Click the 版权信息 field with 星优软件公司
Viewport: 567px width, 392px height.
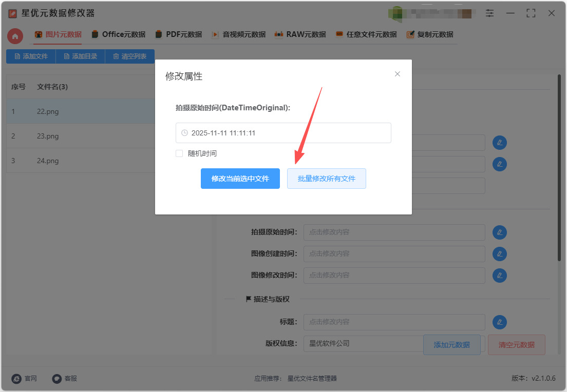pos(363,344)
